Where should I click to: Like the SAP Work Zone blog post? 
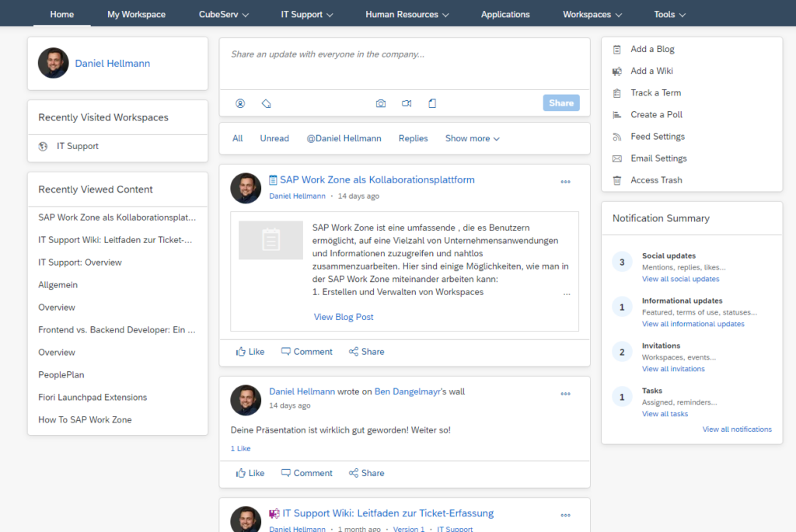pyautogui.click(x=250, y=352)
